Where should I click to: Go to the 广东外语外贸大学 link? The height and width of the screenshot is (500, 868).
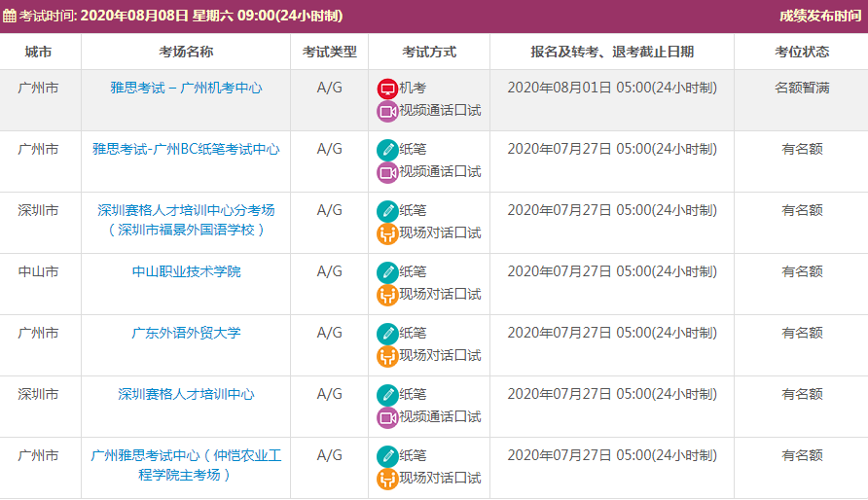coord(186,333)
